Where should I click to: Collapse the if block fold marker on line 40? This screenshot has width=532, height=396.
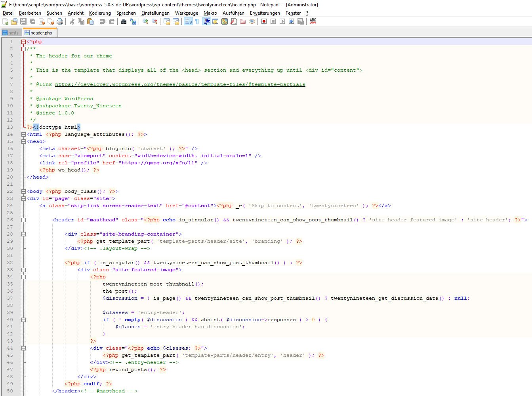23,320
